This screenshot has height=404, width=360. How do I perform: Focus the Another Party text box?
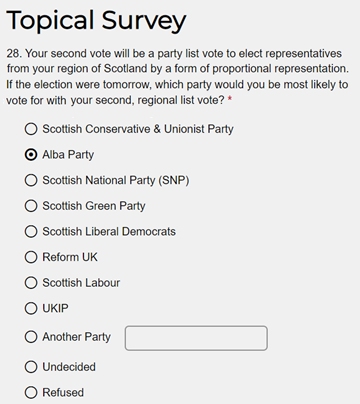point(196,338)
